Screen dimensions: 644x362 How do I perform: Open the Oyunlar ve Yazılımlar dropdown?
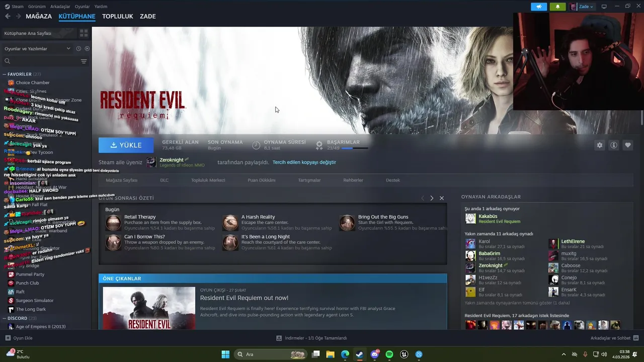(37, 49)
